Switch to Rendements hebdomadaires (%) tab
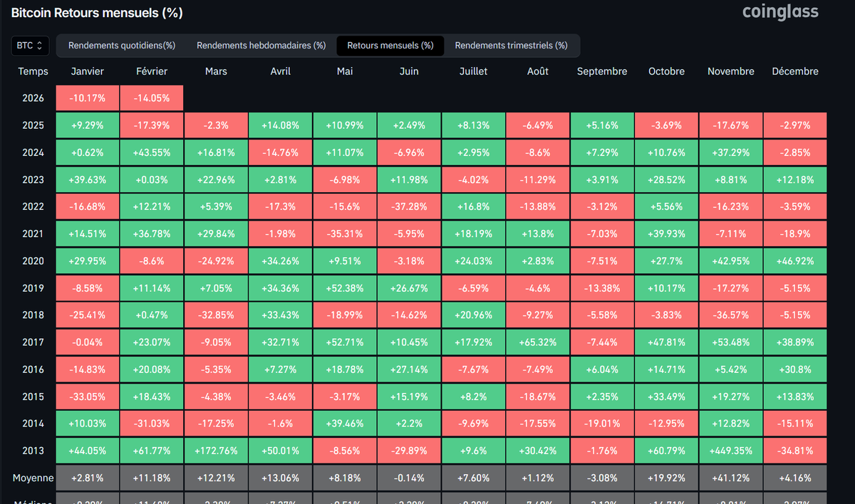This screenshot has height=504, width=855. [x=261, y=46]
